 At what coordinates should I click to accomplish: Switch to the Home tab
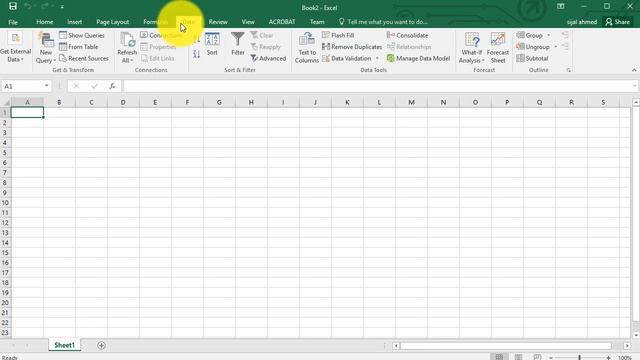tap(44, 22)
